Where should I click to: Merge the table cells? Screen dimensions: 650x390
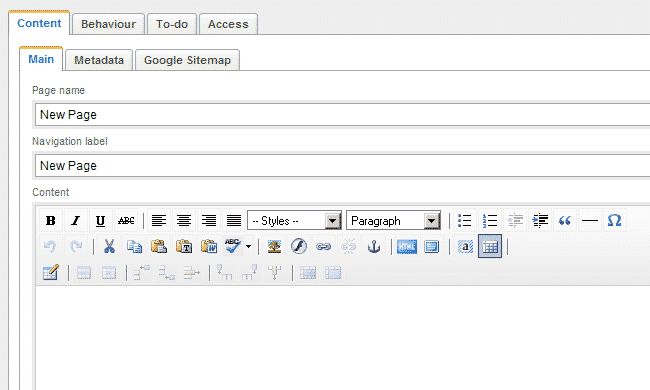click(333, 273)
